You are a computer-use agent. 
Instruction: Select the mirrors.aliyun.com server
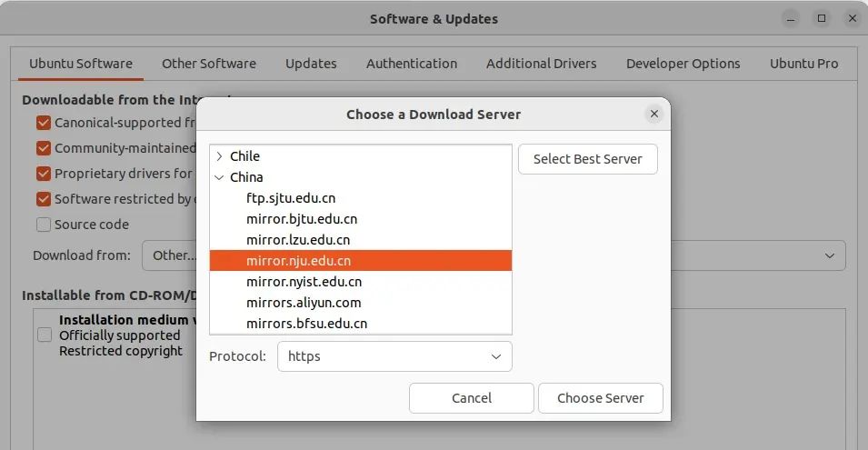304,303
